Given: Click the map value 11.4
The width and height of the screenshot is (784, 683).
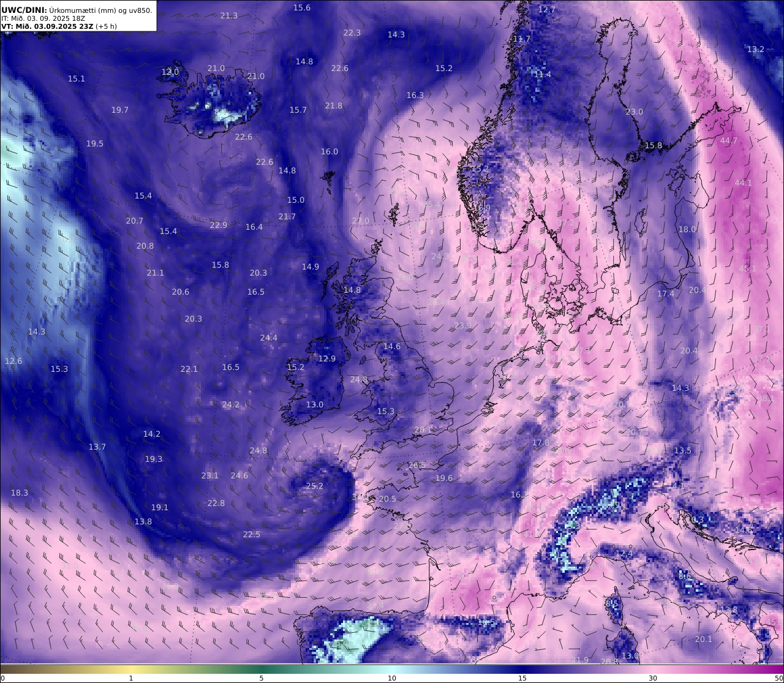Looking at the screenshot, I should tap(543, 74).
